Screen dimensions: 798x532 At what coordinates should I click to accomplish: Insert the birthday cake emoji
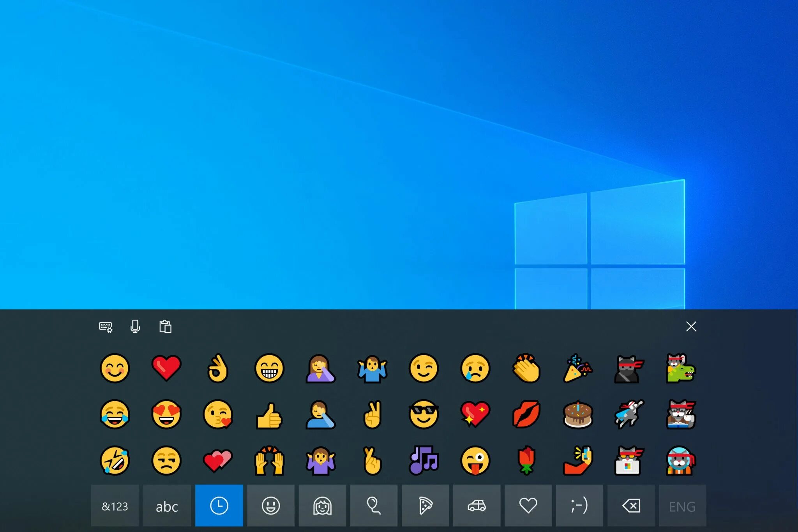tap(578, 414)
